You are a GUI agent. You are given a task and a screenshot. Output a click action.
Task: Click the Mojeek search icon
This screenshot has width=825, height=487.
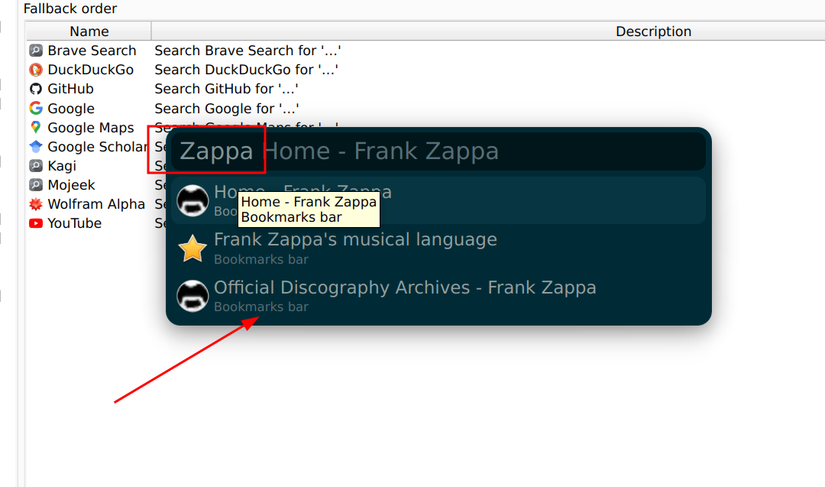(36, 185)
